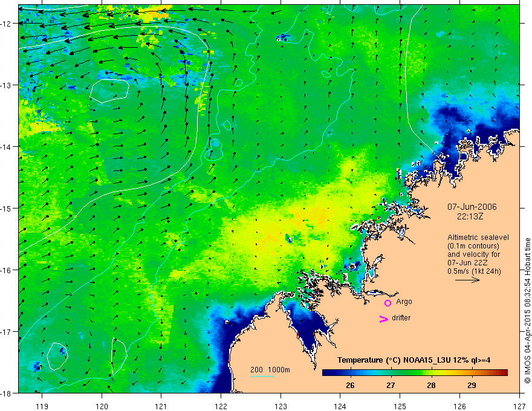The width and height of the screenshot is (532, 411).
Task: Click the '07-Jun 22Z' velocity time text
Action: [468, 263]
